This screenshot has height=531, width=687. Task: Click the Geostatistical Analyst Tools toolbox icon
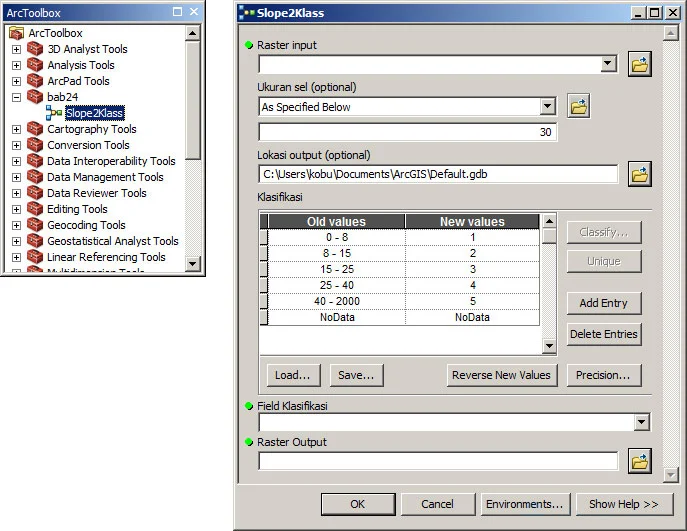[35, 241]
